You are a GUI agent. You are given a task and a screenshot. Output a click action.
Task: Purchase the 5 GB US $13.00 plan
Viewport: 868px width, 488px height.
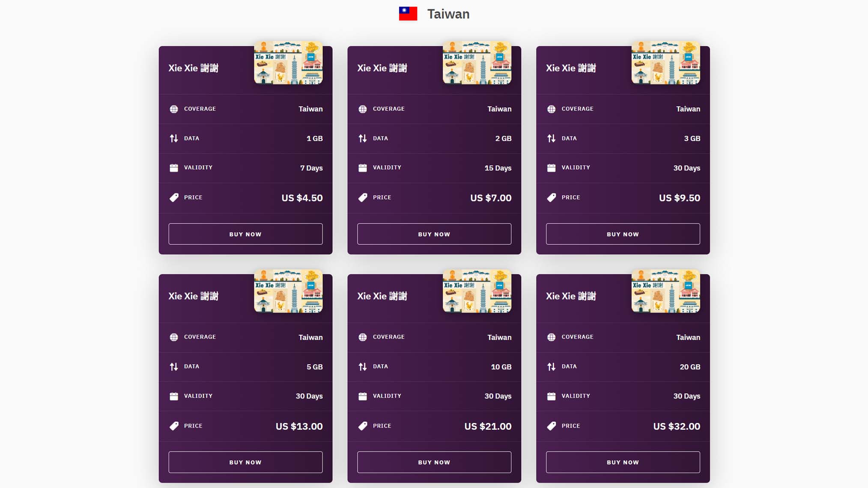click(x=245, y=462)
